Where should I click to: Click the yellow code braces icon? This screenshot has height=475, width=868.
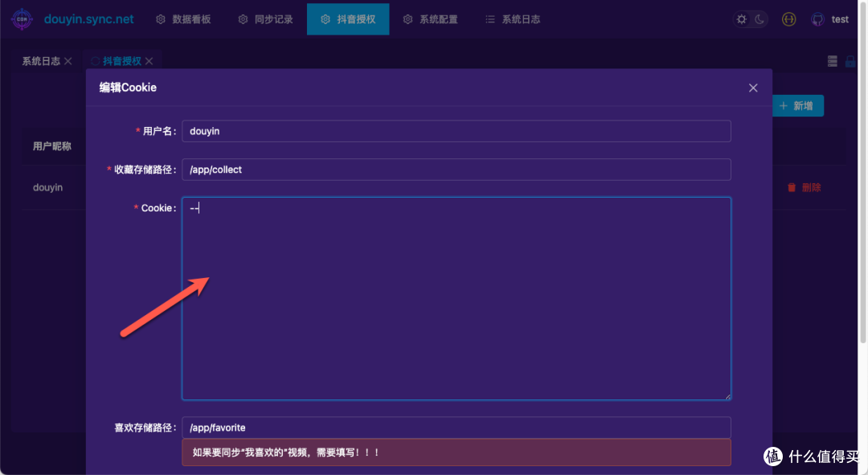coord(788,18)
